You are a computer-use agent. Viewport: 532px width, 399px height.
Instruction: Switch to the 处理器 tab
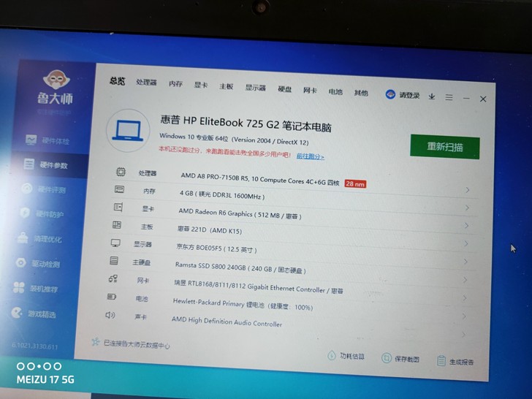146,83
